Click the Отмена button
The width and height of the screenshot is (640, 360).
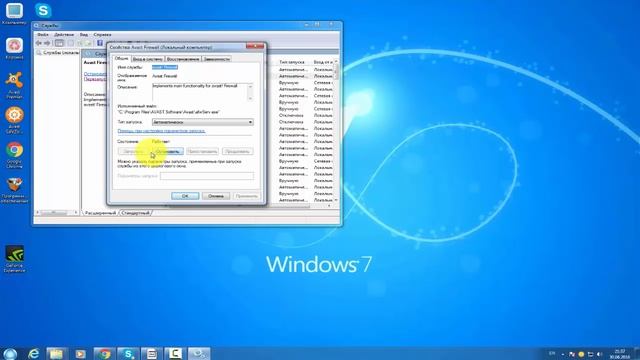[216, 196]
